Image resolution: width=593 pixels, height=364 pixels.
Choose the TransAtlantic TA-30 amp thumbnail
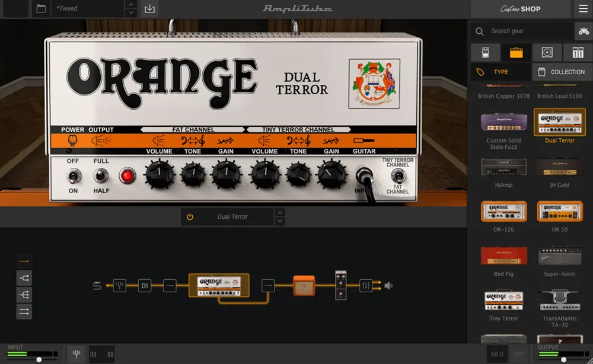[x=559, y=300]
